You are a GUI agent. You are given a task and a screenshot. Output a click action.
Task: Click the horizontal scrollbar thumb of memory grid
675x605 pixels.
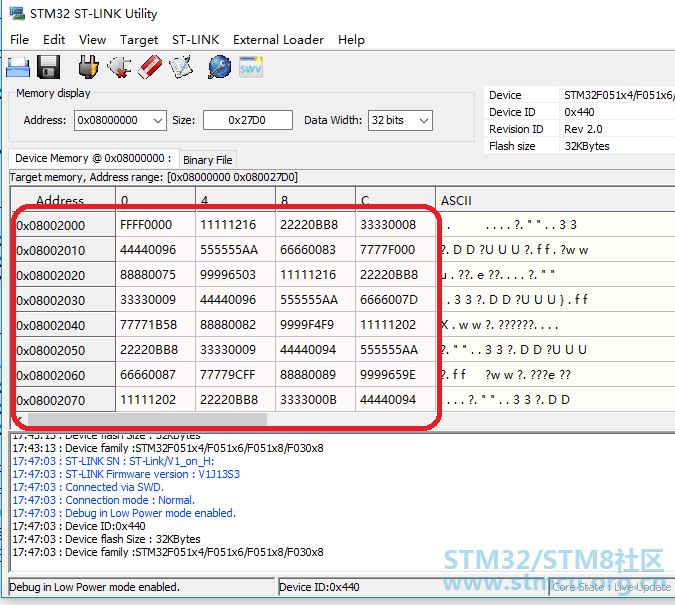point(147,419)
